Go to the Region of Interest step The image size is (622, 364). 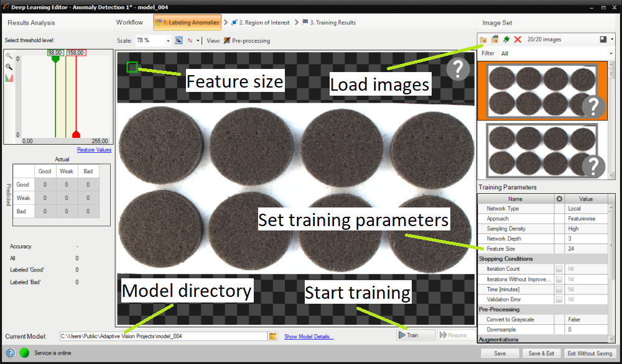(x=260, y=23)
